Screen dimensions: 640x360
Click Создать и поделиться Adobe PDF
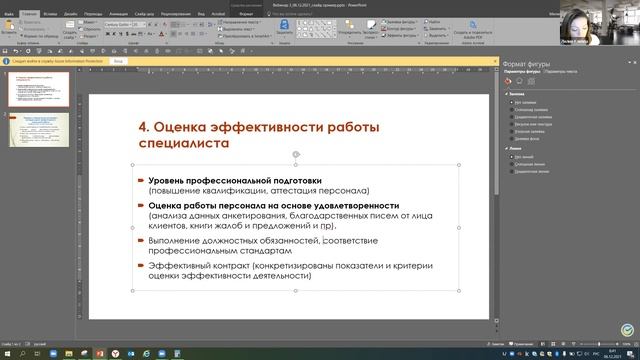(473, 29)
